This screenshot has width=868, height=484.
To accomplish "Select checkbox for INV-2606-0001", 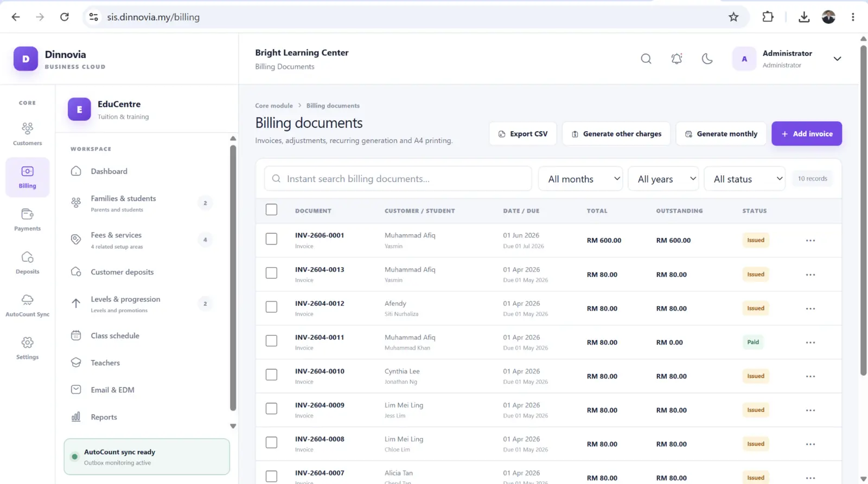I will [x=271, y=239].
